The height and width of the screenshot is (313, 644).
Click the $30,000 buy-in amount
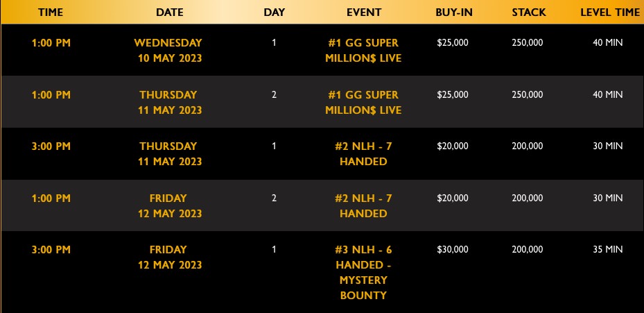click(x=453, y=249)
